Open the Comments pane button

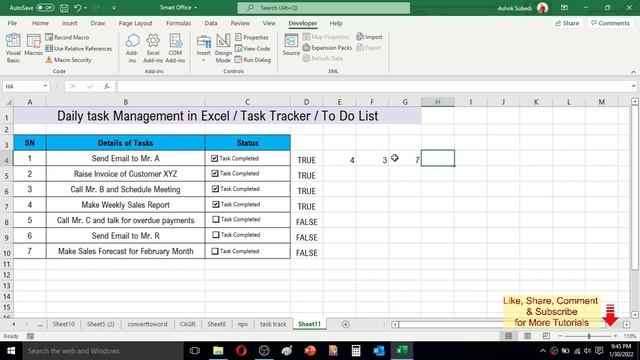pyautogui.click(x=610, y=23)
